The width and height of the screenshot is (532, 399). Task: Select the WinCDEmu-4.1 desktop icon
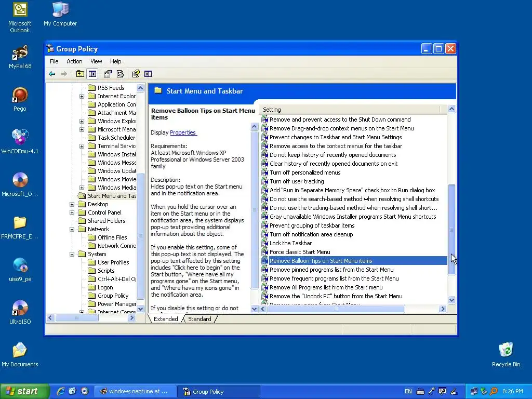pyautogui.click(x=20, y=142)
